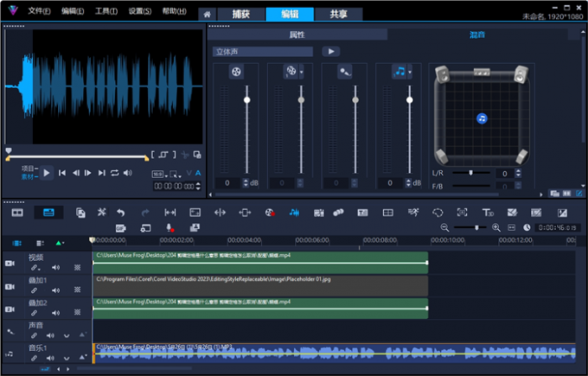Start voice-over recording with microphone icon
This screenshot has height=376, width=588.
tap(169, 227)
